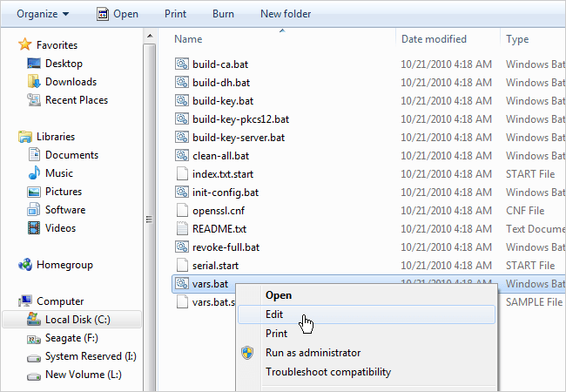Click the build-key.bat file icon
The image size is (566, 392).
(182, 100)
